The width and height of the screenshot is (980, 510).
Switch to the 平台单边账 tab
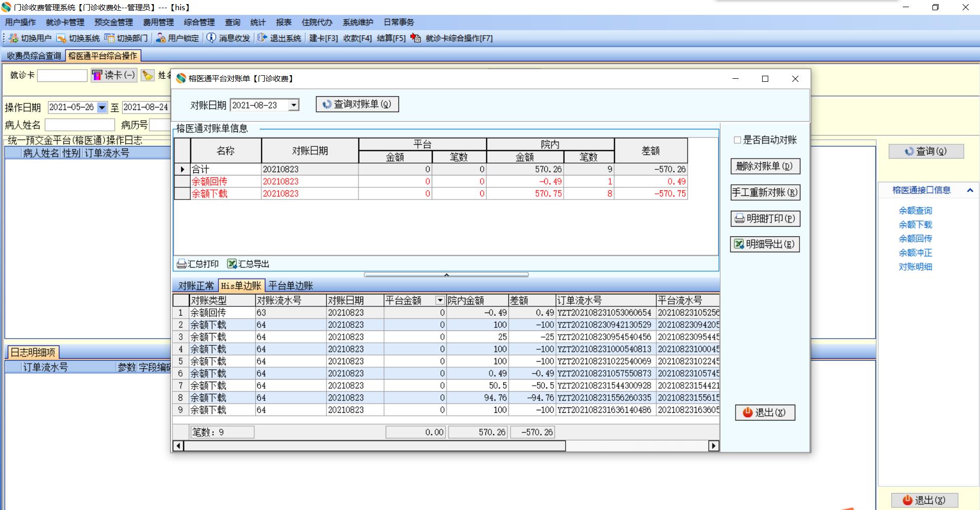[291, 286]
